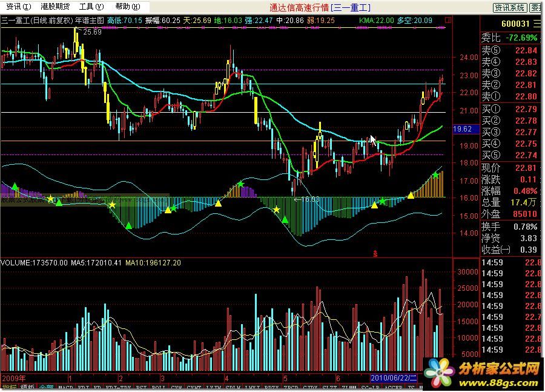The height and width of the screenshot is (392, 545).
Task: Click the chart title 三一重工(日线.前复权)
Action: pos(37,21)
